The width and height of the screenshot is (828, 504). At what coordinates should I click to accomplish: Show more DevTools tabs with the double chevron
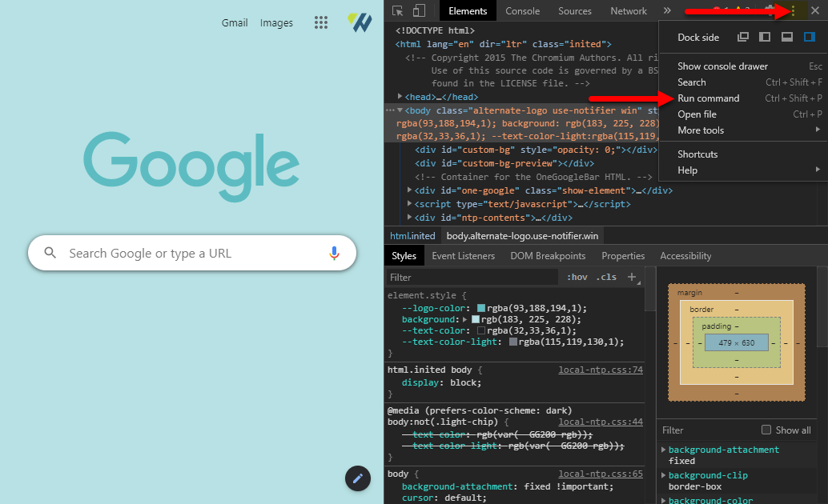coord(667,10)
